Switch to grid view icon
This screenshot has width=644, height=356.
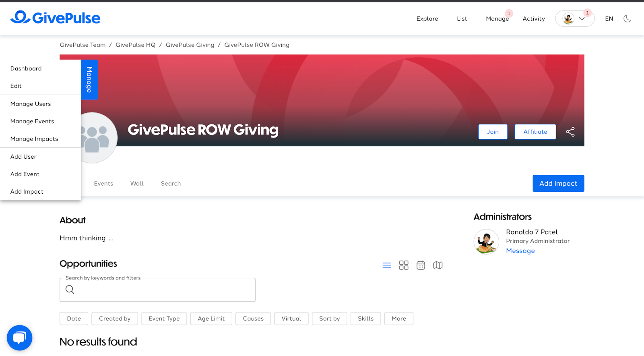[x=404, y=265]
